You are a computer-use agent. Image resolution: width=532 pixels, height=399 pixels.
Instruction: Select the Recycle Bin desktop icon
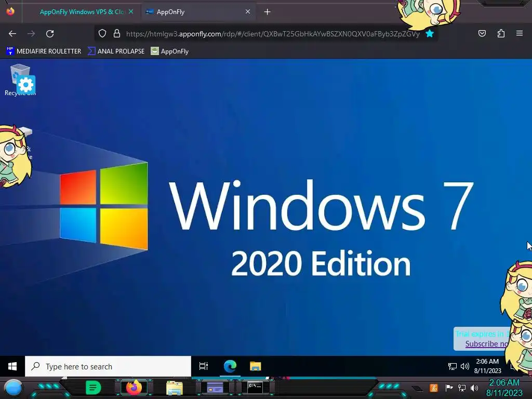[20, 80]
